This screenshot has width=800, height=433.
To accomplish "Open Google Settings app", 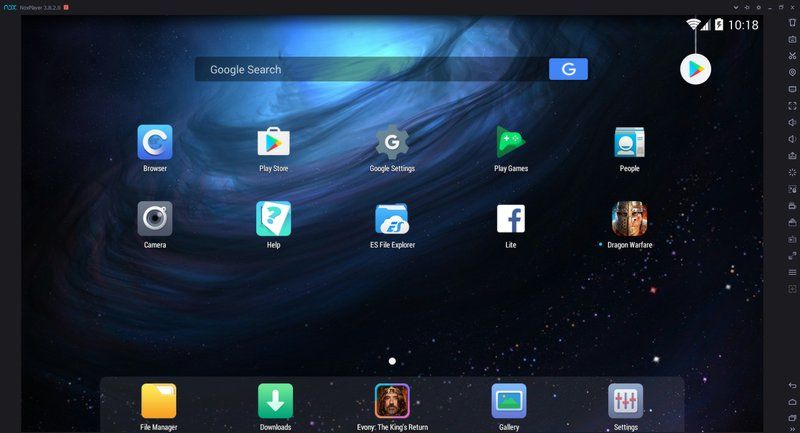I will tap(391, 143).
